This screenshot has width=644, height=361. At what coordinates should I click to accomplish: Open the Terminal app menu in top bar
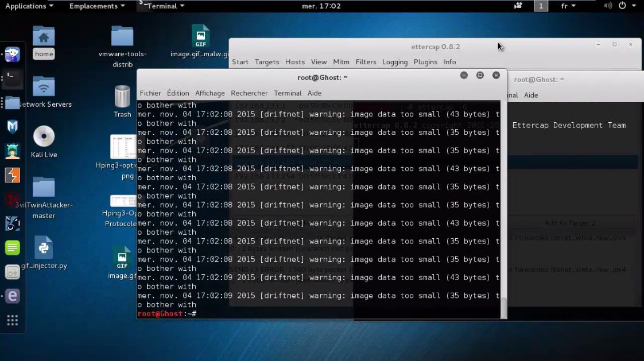click(x=162, y=6)
